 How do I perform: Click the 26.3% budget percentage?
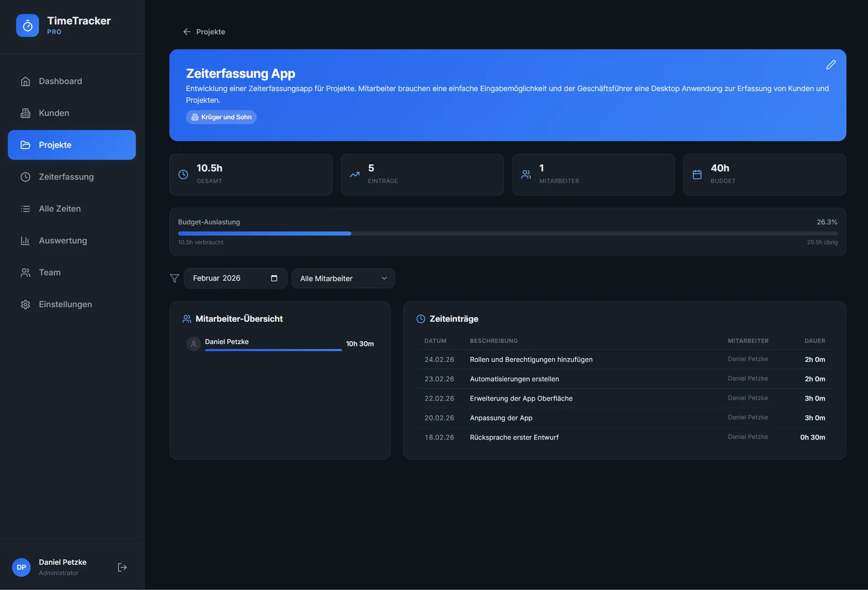827,222
